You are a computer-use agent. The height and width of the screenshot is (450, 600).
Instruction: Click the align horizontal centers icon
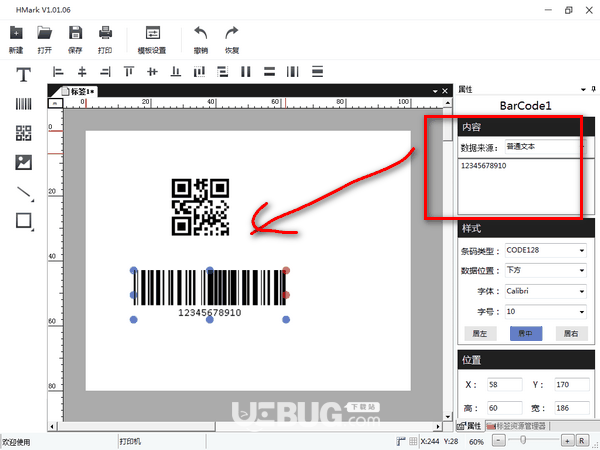pyautogui.click(x=82, y=72)
